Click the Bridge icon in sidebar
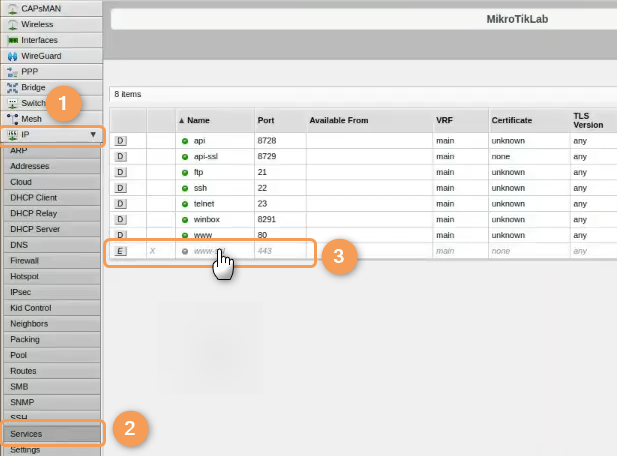Viewport: 617px width, 456px height. click(x=13, y=87)
